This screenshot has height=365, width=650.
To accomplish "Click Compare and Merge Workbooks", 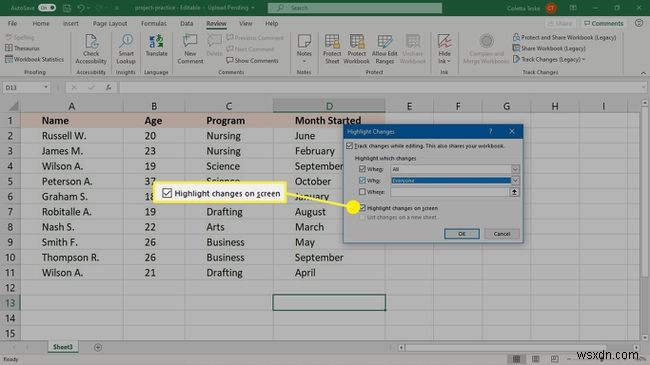I will (x=486, y=49).
